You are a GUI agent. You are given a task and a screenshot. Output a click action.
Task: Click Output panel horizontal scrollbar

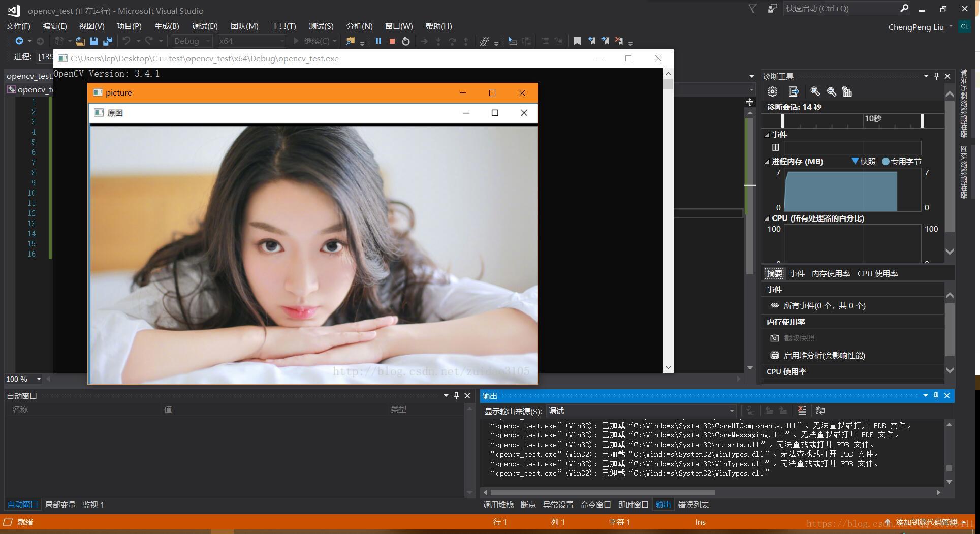point(603,492)
